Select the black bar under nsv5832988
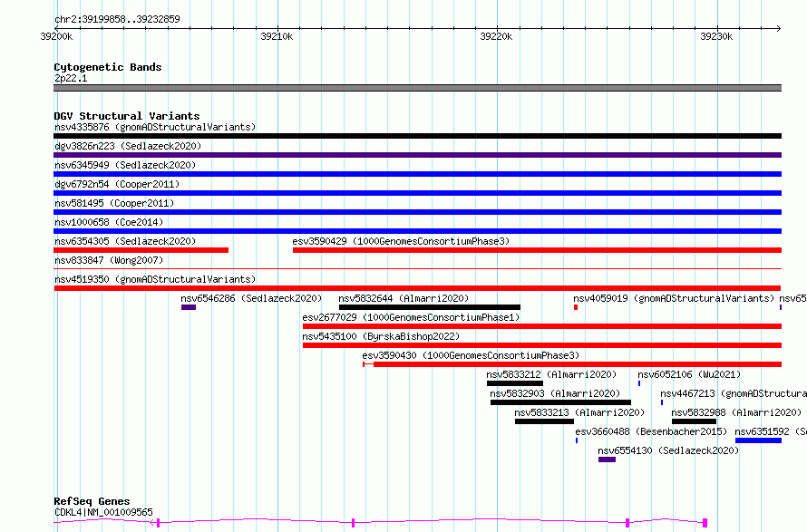 [694, 422]
